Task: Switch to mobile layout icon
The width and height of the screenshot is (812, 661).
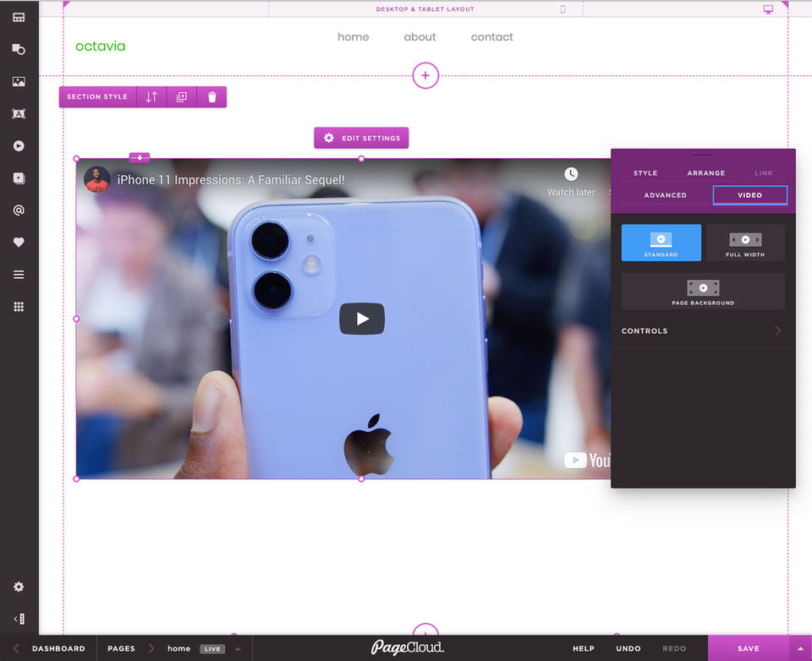Action: click(563, 8)
